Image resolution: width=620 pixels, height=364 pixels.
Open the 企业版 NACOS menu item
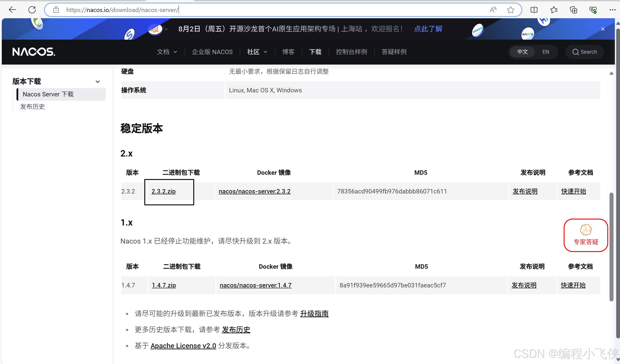212,52
